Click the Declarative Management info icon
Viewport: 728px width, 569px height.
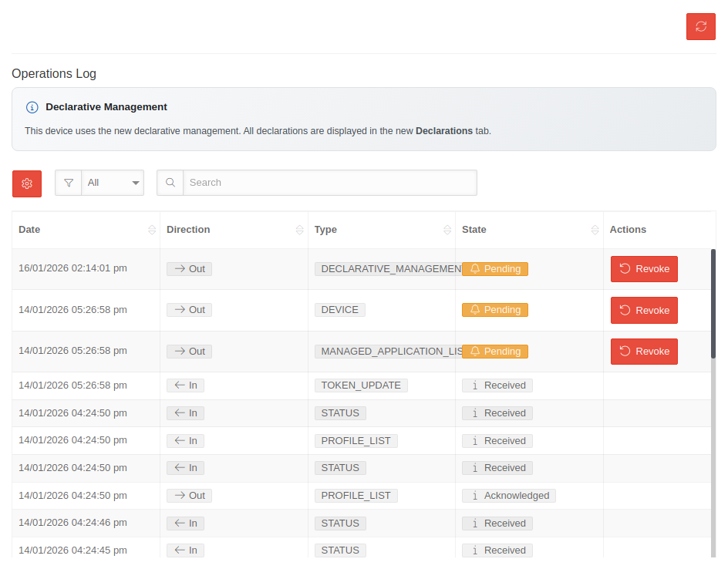click(x=32, y=107)
